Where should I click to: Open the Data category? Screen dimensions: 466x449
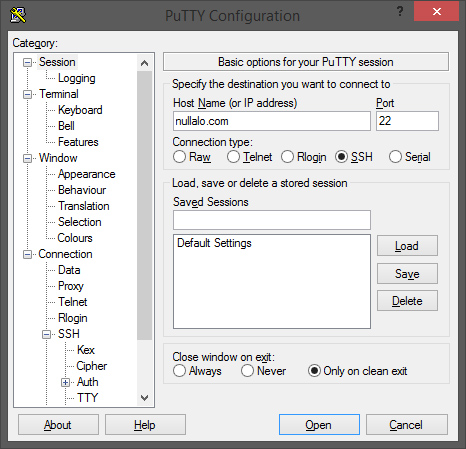coord(69,270)
